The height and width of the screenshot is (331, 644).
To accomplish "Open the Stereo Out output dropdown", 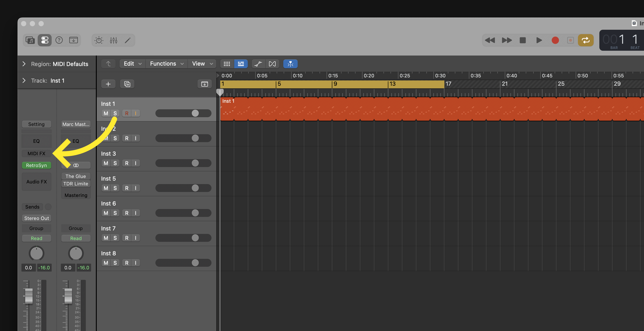I will [37, 218].
